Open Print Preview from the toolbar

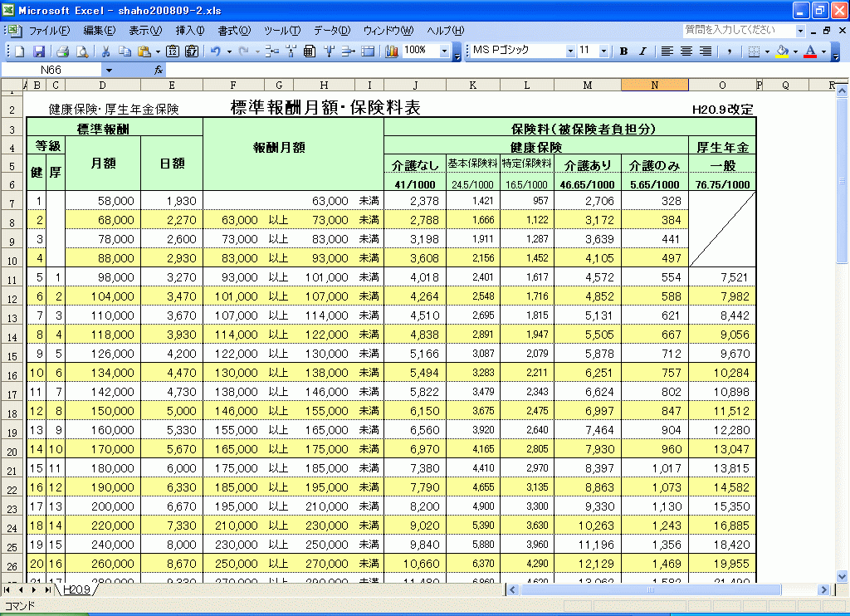82,51
